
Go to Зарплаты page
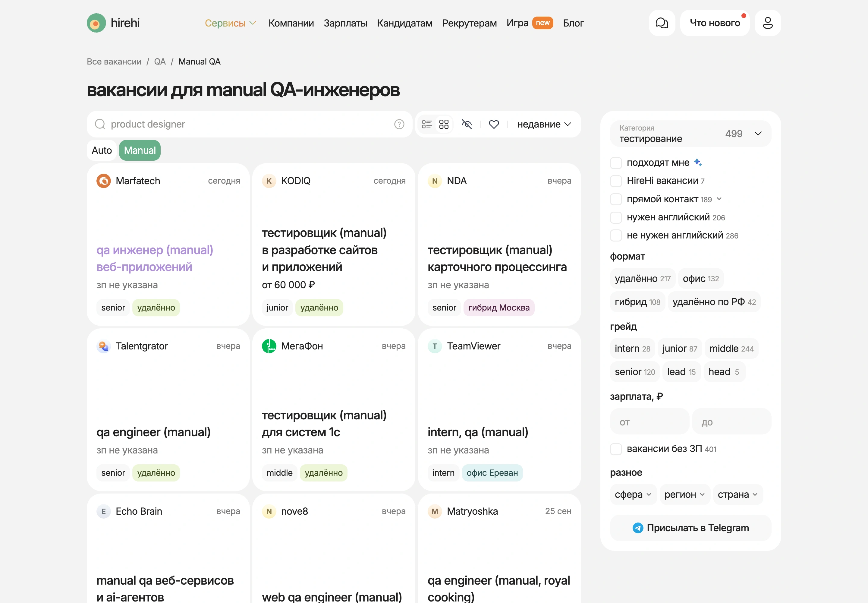[x=345, y=23]
